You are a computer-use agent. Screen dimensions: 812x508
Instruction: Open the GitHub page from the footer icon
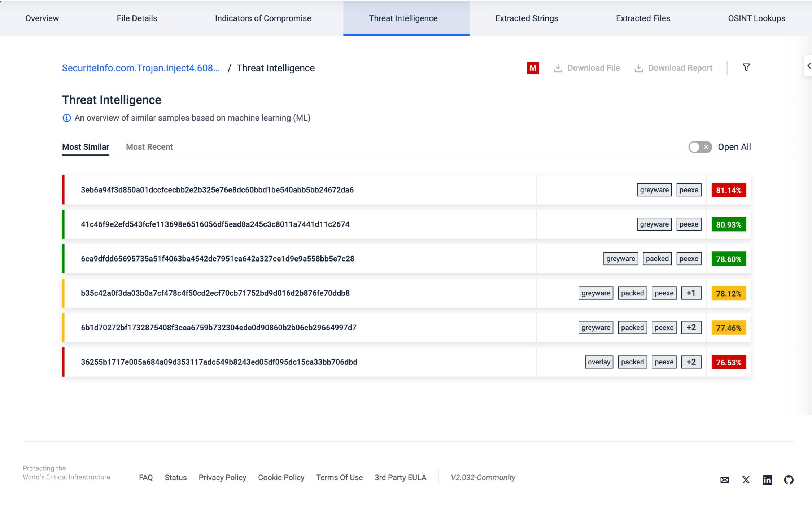coord(789,480)
